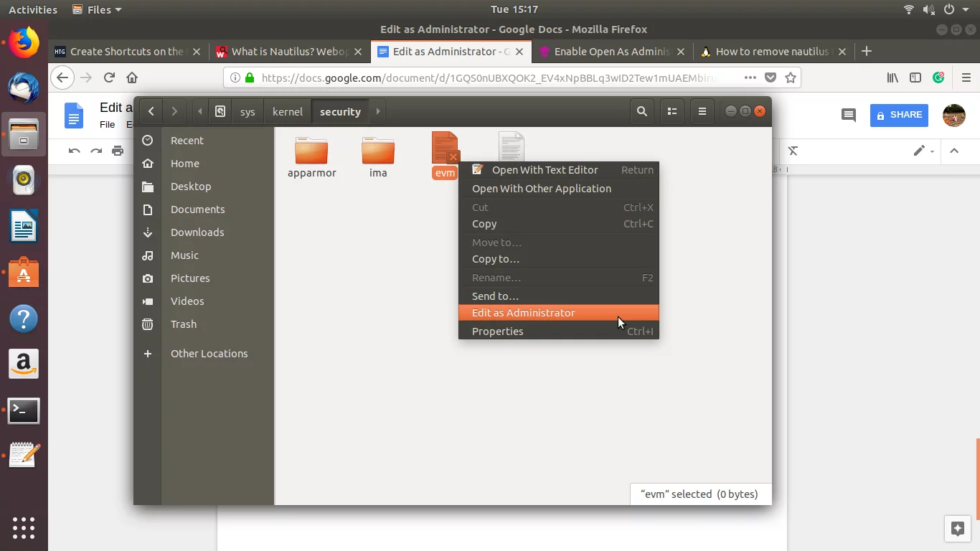This screenshot has height=551, width=980.
Task: Select Properties in the context menu
Action: 498,331
